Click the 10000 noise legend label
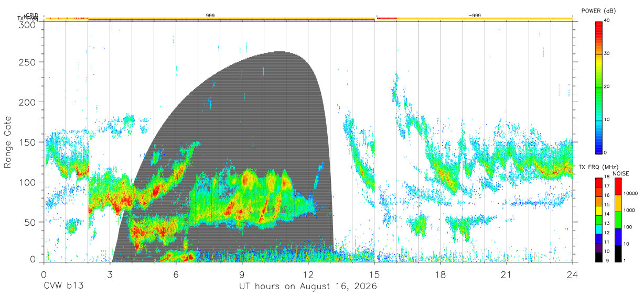The width and height of the screenshot is (644, 297). (631, 194)
